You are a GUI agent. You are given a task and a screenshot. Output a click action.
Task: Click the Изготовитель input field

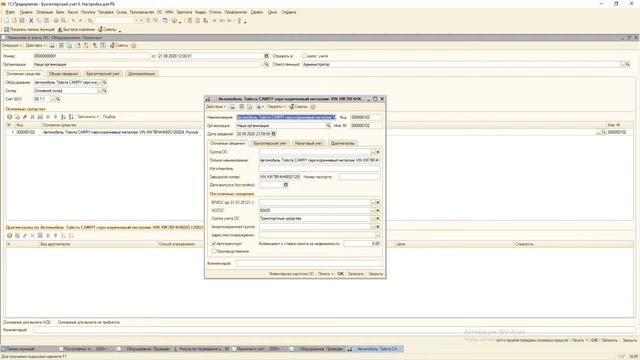click(320, 169)
